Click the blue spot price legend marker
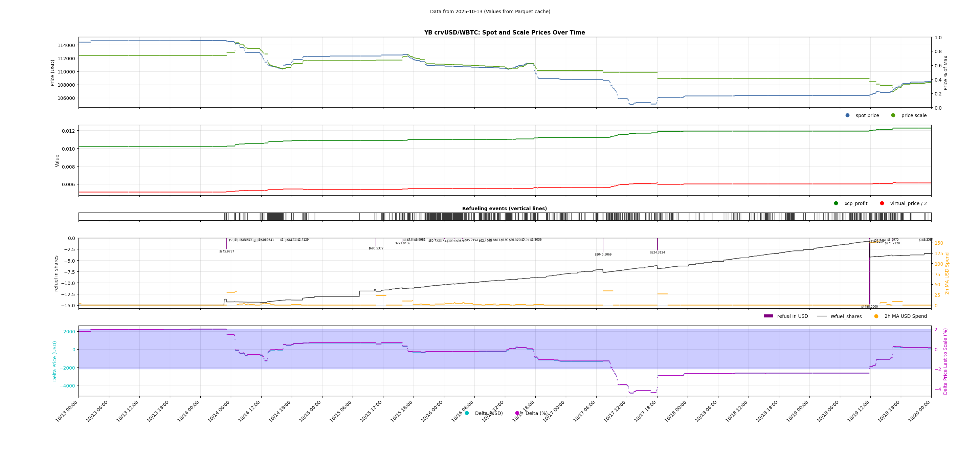980x466 pixels. (847, 115)
